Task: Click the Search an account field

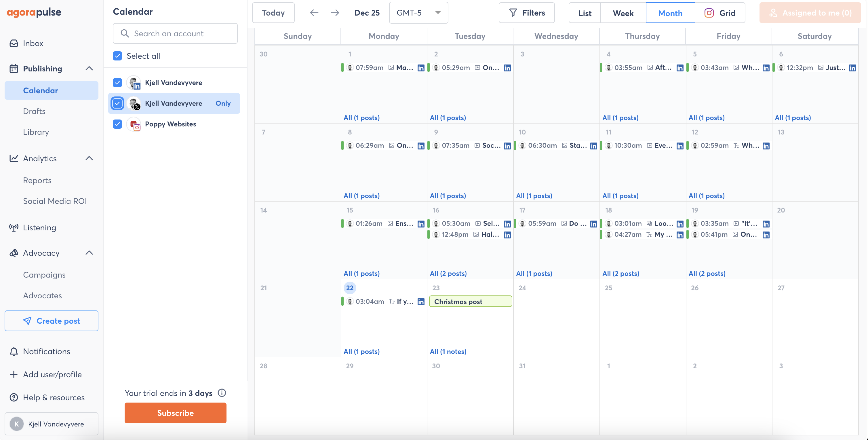Action: [x=175, y=33]
